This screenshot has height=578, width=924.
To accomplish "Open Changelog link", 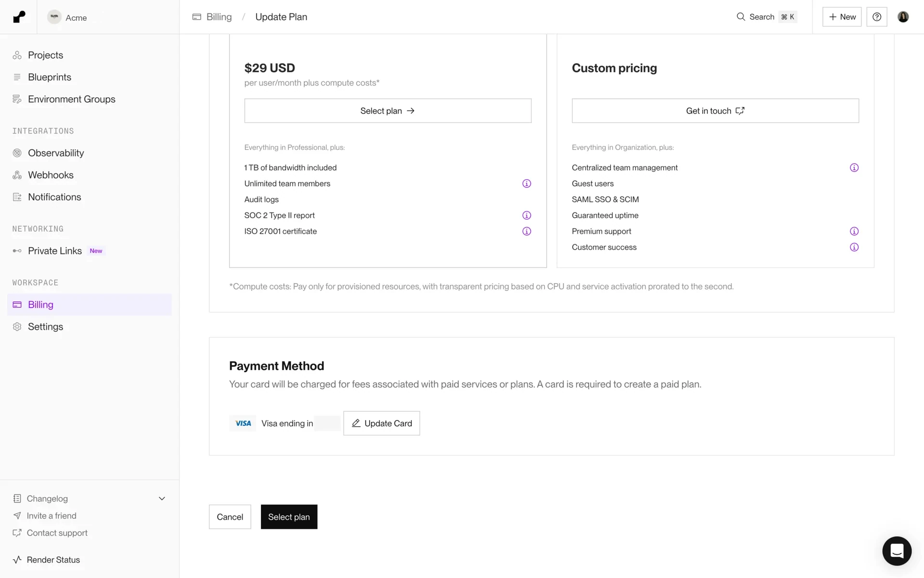I will tap(47, 499).
